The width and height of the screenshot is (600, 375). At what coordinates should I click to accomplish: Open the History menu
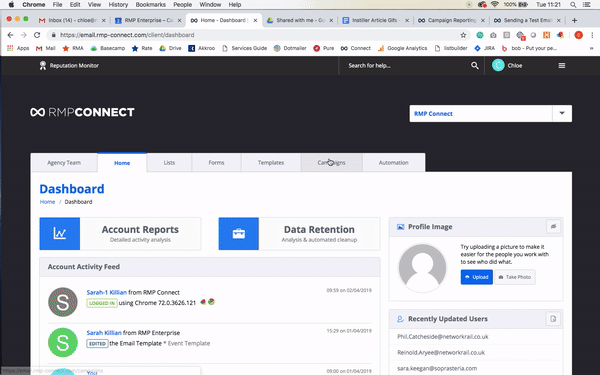click(x=118, y=5)
